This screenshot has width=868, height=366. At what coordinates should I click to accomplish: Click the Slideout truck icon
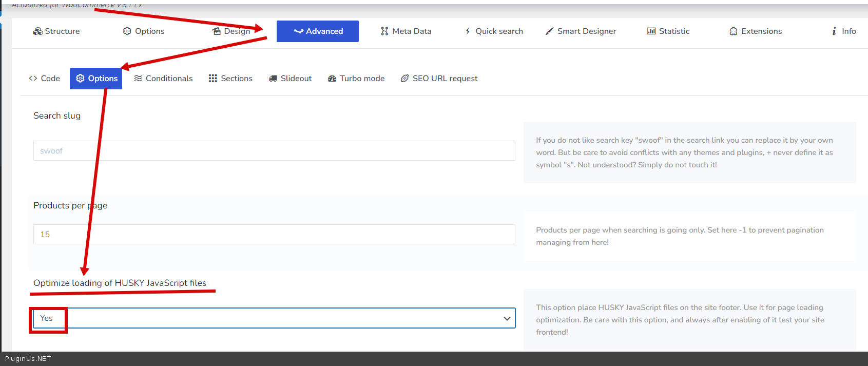[273, 79]
